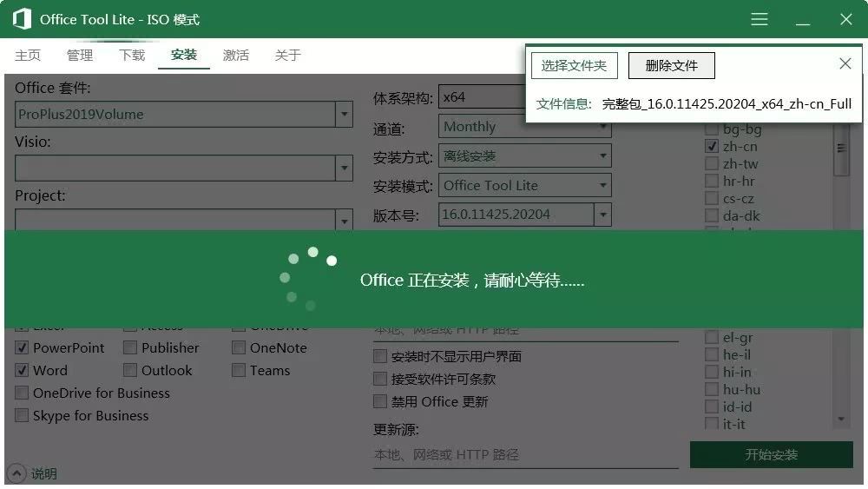Click the 选择文件夹 button
The height and width of the screenshot is (489, 868).
point(574,66)
